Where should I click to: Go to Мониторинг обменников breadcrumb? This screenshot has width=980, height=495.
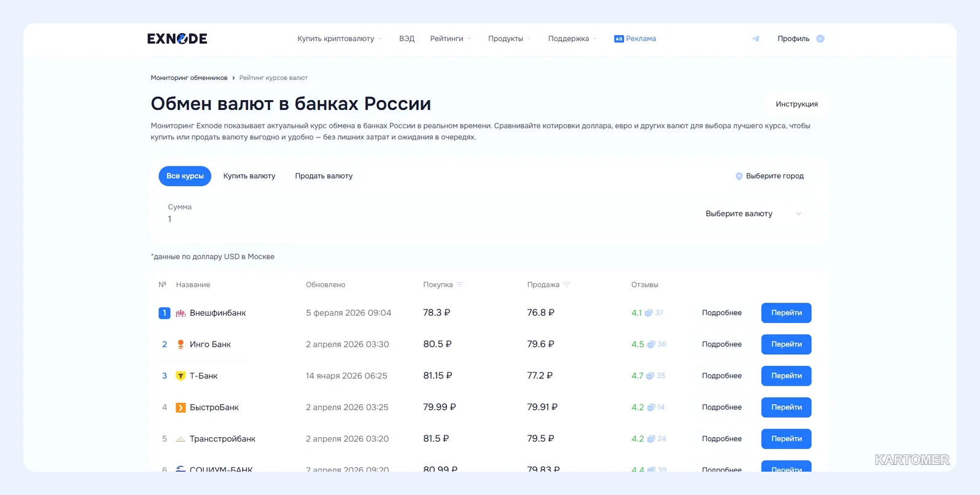189,78
